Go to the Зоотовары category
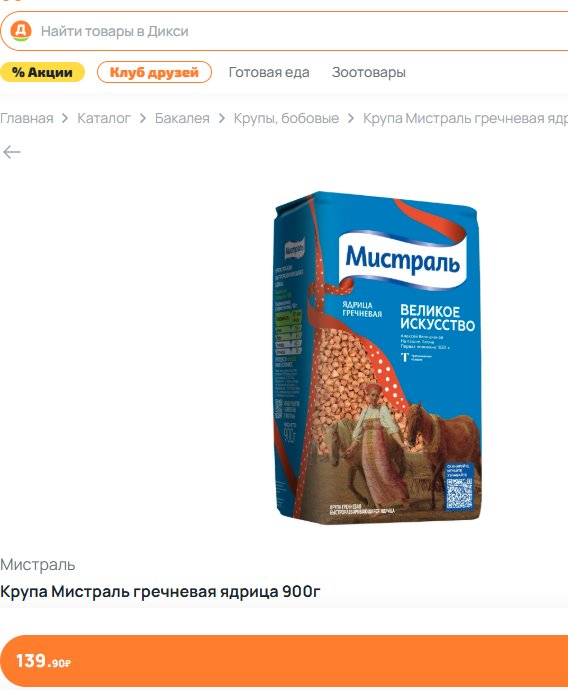Viewport: 568px width, 690px height. tap(369, 72)
